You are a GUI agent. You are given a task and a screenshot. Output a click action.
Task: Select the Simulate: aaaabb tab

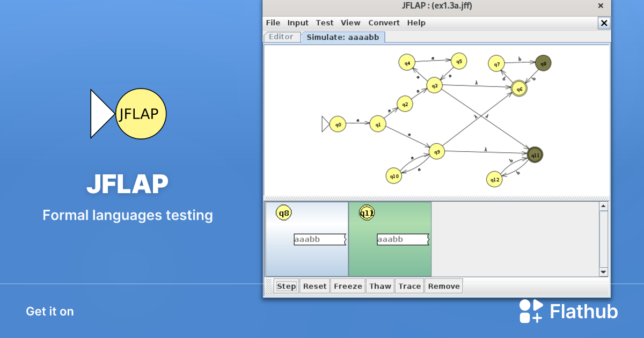point(343,36)
